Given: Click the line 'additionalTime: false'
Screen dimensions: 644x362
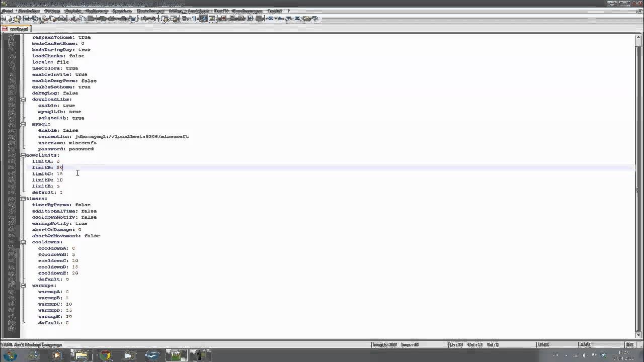Looking at the screenshot, I should point(64,211).
